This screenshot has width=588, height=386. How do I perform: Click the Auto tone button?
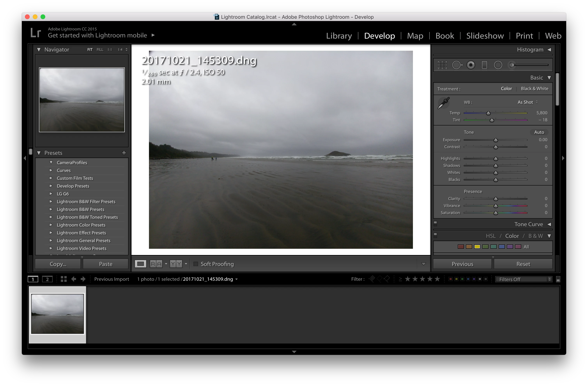(539, 132)
